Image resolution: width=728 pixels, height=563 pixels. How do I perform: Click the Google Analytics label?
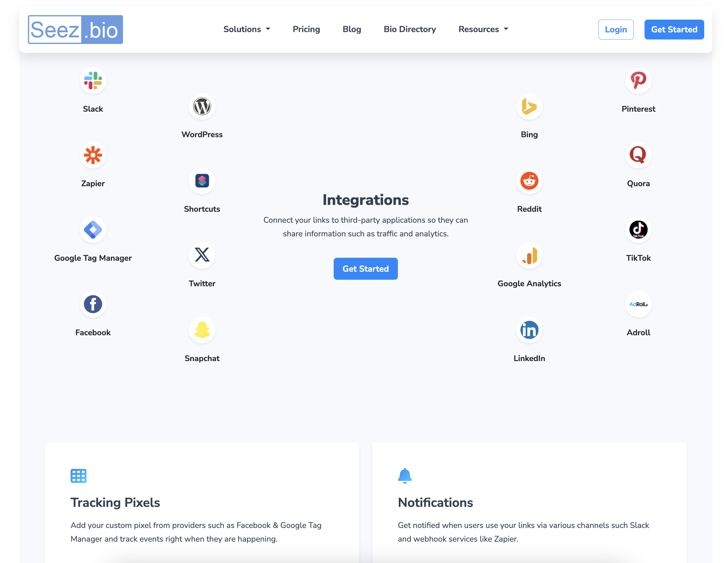pos(529,284)
